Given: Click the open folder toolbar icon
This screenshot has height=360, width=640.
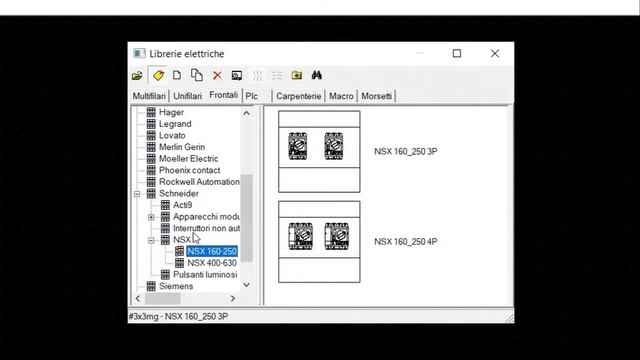Looking at the screenshot, I should pyautogui.click(x=137, y=76).
